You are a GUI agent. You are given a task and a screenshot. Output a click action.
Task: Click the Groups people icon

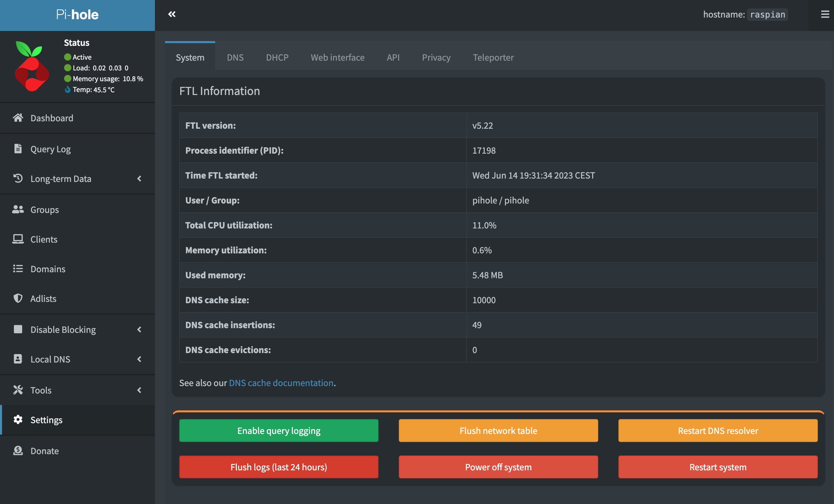click(18, 210)
